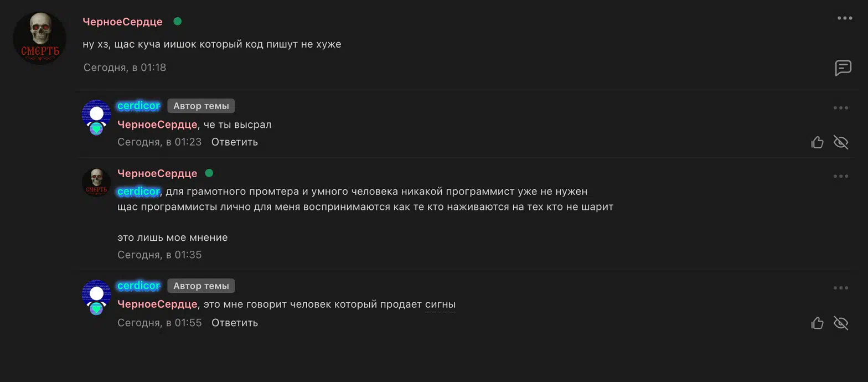Viewport: 868px width, 382px height.
Task: Like cerdicor's 01:55 comment with the thumbs up
Action: click(x=817, y=323)
